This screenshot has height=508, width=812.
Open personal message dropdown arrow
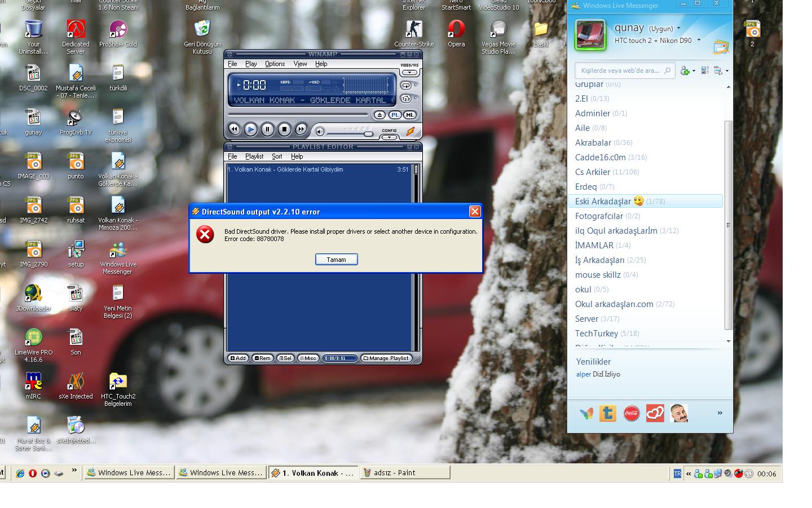tap(699, 40)
